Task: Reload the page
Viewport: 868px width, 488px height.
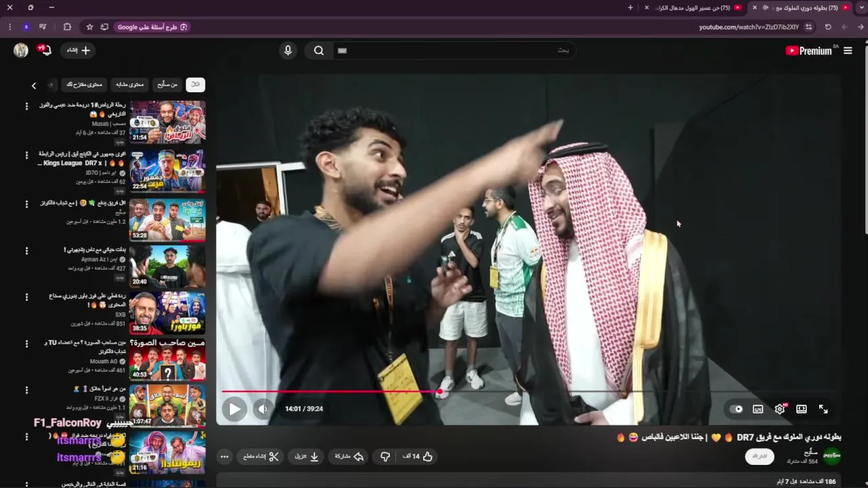Action: click(x=828, y=27)
